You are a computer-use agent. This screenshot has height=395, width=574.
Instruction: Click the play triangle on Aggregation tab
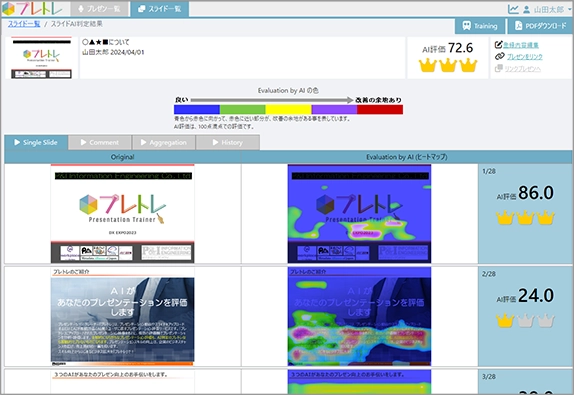coord(143,142)
